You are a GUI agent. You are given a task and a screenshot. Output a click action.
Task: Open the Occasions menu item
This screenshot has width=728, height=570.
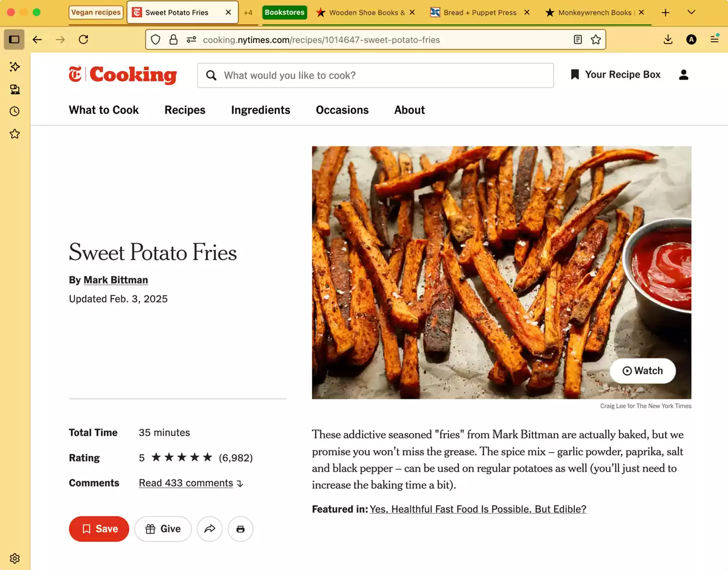[x=342, y=110]
